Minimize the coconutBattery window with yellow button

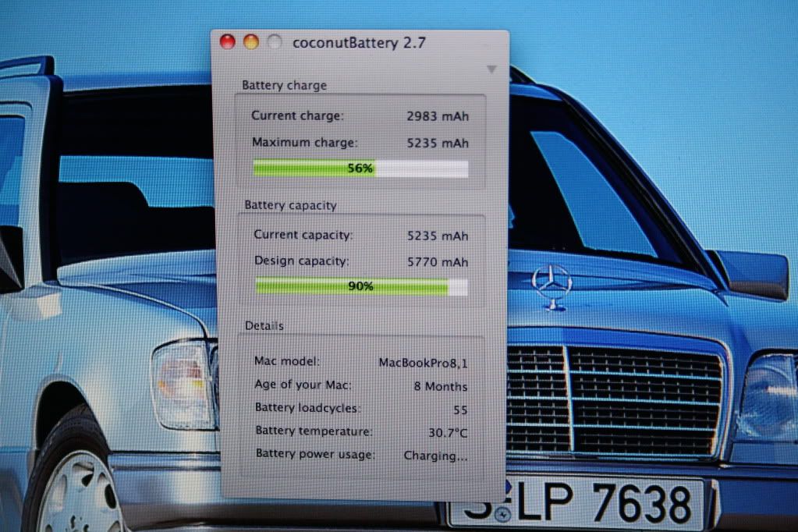tap(250, 42)
